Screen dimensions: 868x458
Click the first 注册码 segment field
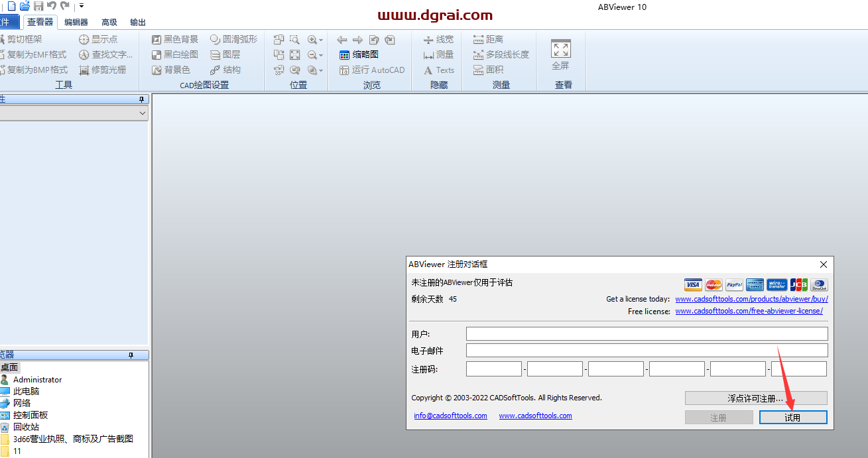pos(494,369)
